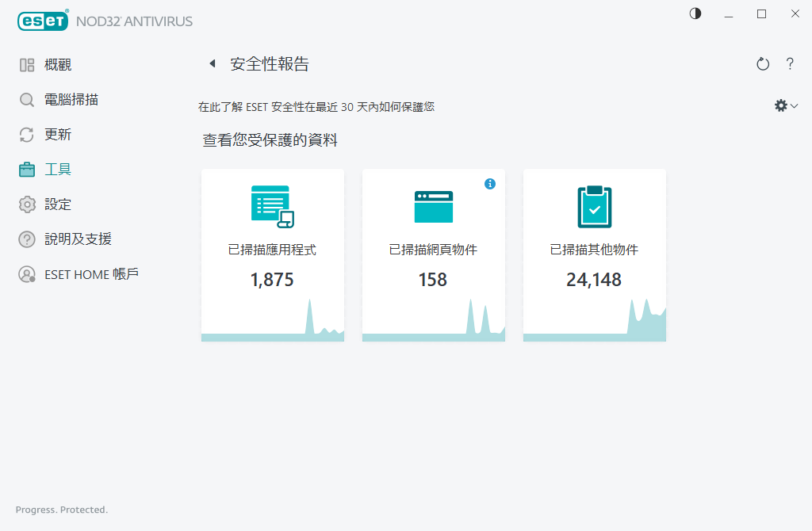Image resolution: width=812 pixels, height=531 pixels.
Task: Select the Computer scan magnifier icon
Action: click(25, 99)
